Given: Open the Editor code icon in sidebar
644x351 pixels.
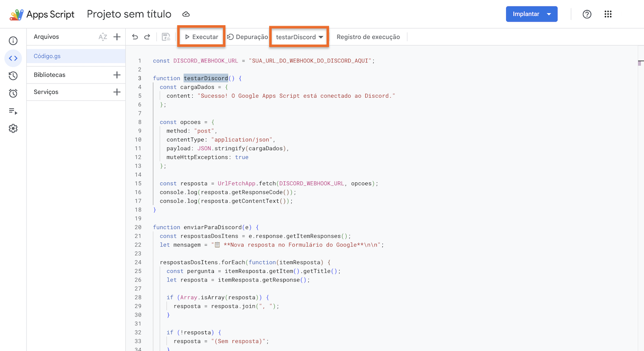Looking at the screenshot, I should click(x=13, y=58).
